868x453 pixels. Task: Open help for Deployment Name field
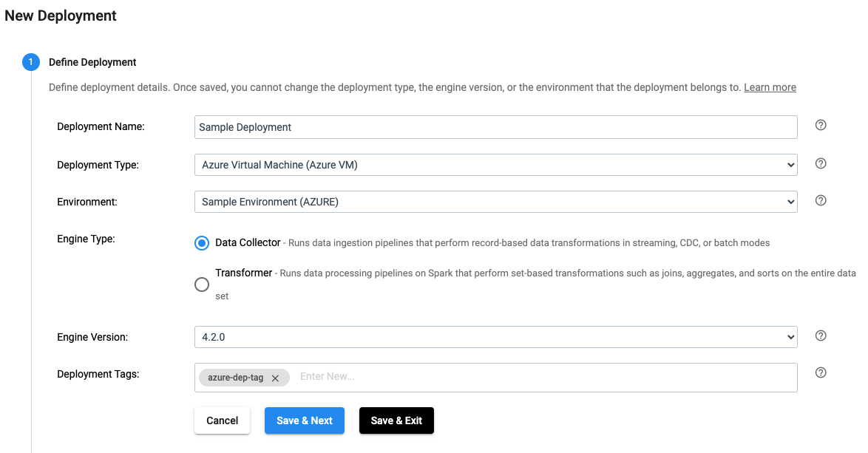(821, 125)
